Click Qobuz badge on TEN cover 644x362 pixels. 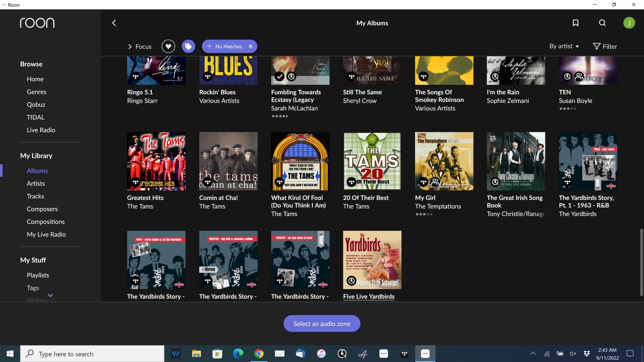click(567, 76)
